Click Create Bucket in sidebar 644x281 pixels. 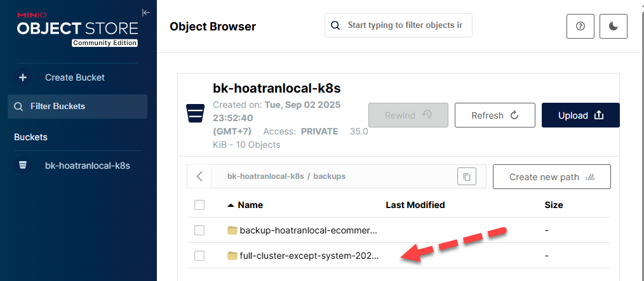pos(74,77)
